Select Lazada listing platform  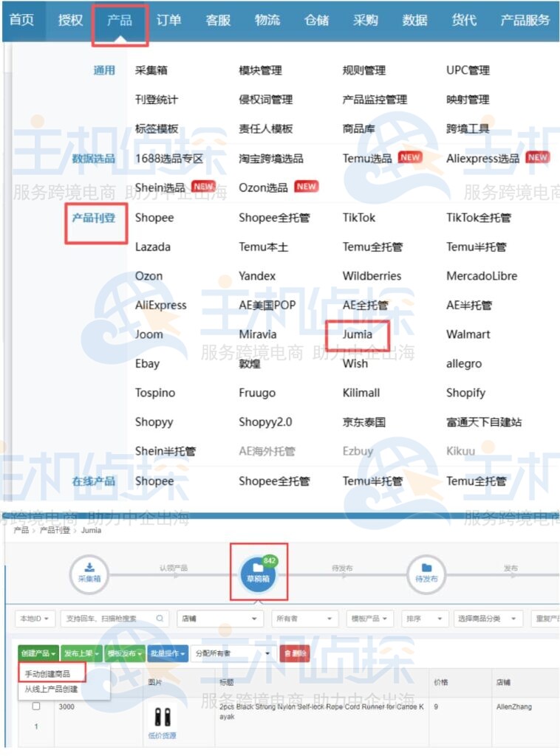pos(152,247)
